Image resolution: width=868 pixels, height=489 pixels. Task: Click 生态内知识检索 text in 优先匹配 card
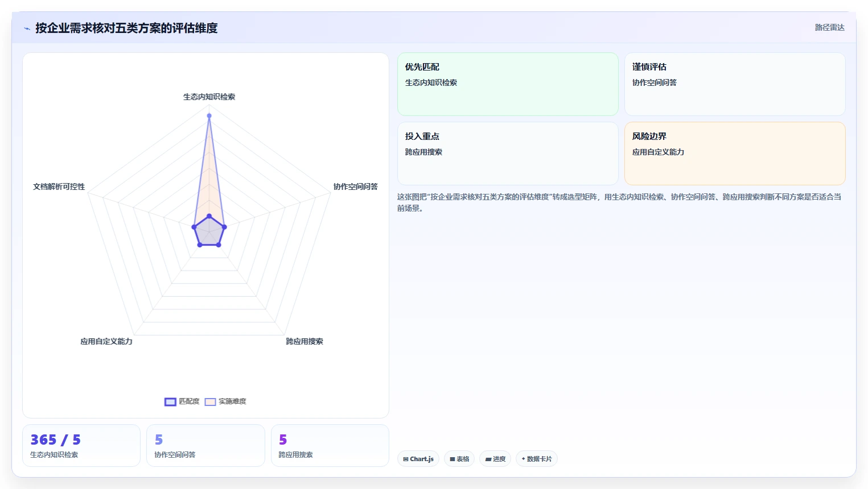click(x=431, y=83)
